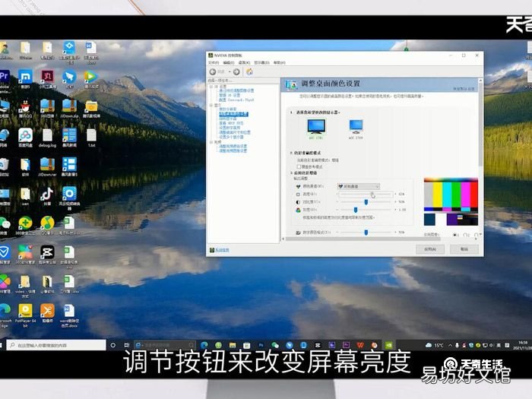Screen dimensions: 532x399
Task: Select 调整桌面尺寸和位置 in task tree
Action: point(234,132)
